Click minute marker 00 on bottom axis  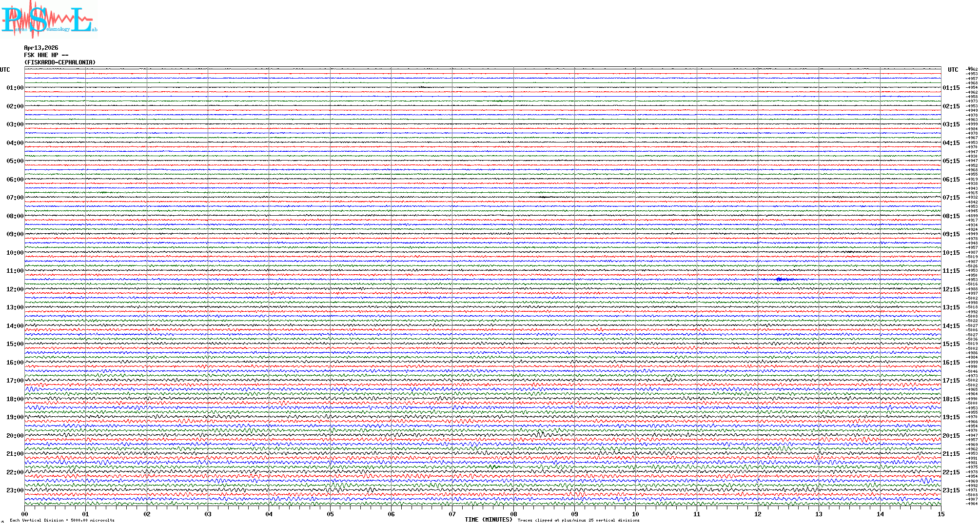(x=25, y=514)
